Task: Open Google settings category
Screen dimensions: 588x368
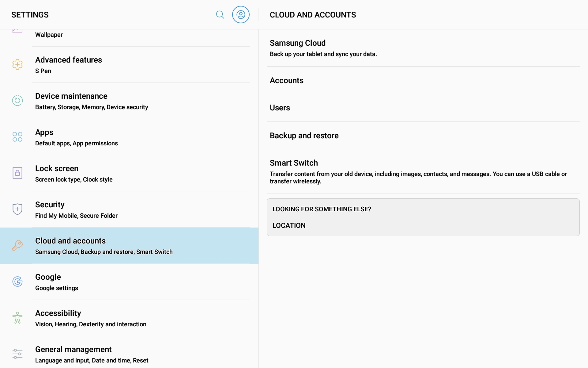Action: 129,282
